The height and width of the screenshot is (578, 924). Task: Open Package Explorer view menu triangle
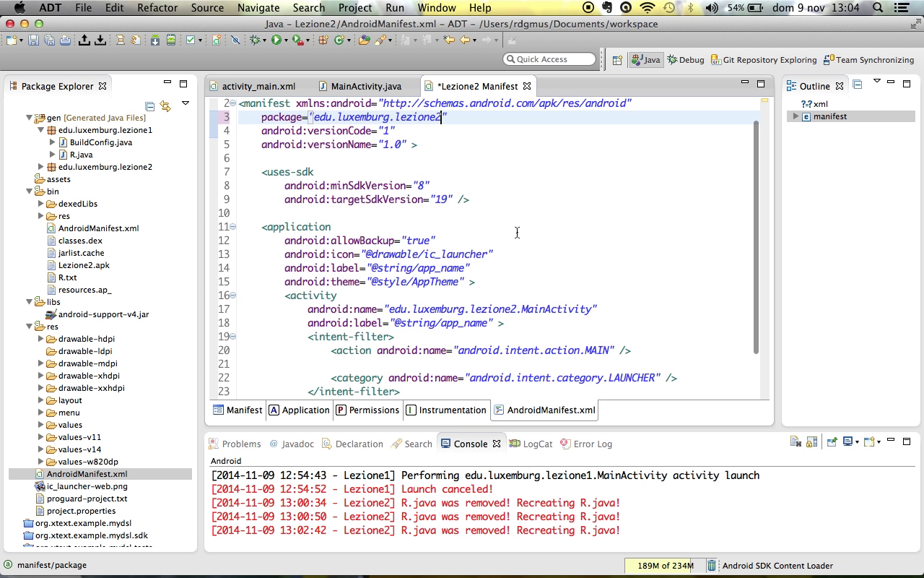coord(185,104)
